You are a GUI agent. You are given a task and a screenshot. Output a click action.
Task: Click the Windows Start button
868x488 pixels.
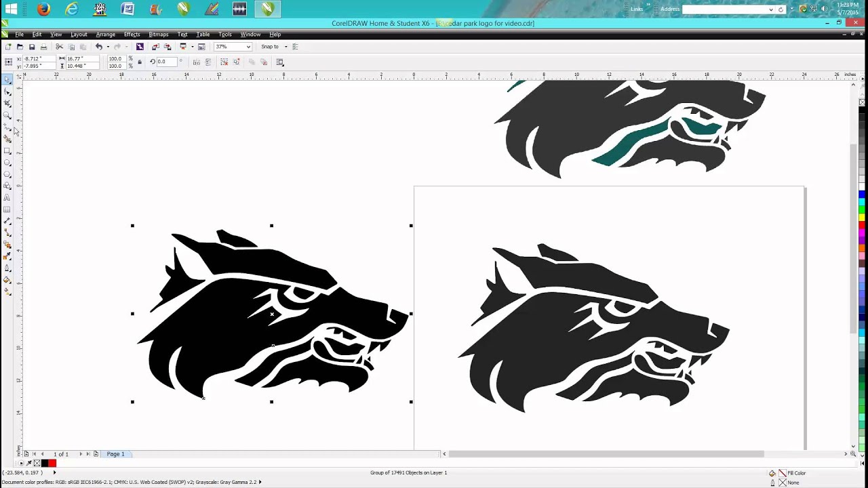(x=11, y=9)
